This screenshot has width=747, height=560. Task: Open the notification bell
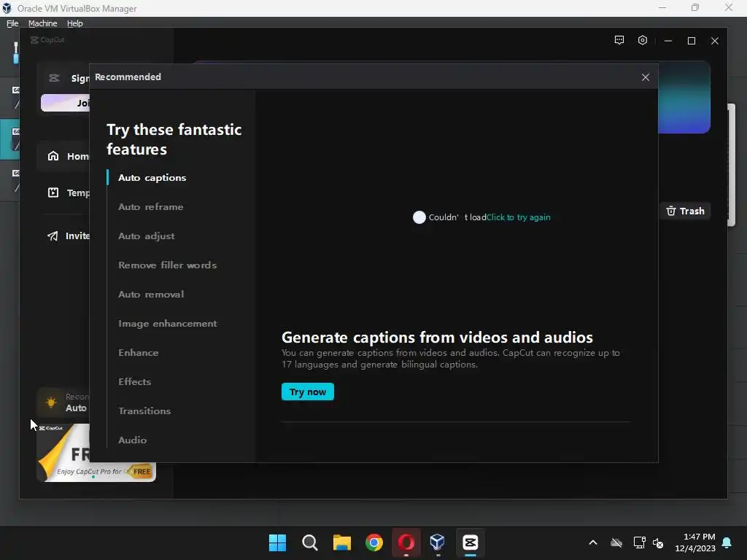[x=727, y=542]
